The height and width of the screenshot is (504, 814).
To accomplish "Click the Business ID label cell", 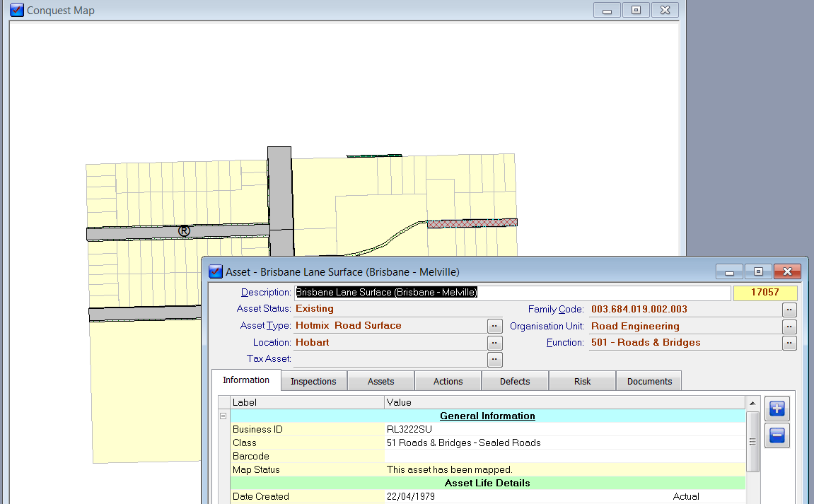I will [308, 429].
